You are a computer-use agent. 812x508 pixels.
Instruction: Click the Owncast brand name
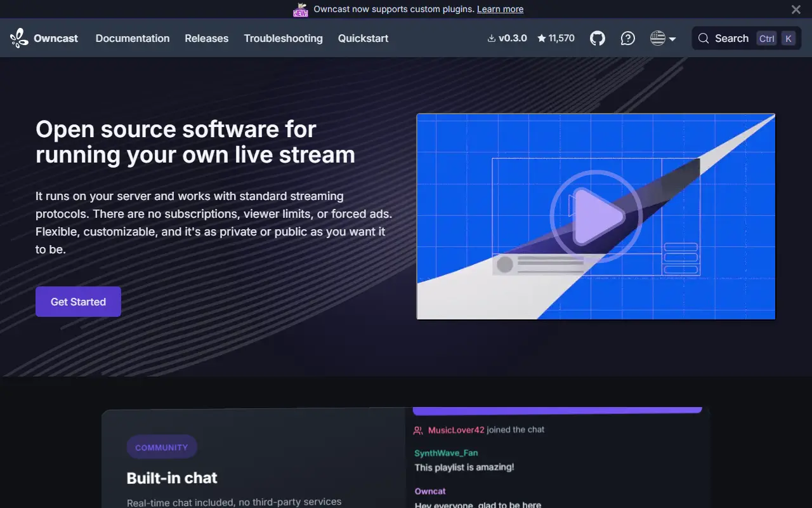56,38
